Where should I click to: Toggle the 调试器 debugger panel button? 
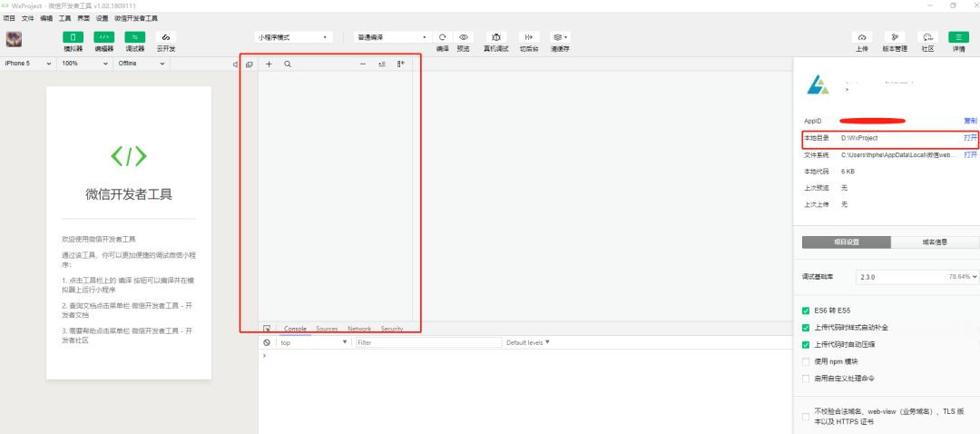tap(135, 37)
